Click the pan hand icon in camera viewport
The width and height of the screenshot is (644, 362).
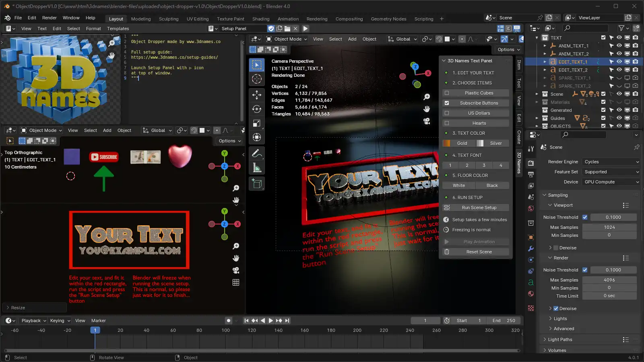[427, 109]
